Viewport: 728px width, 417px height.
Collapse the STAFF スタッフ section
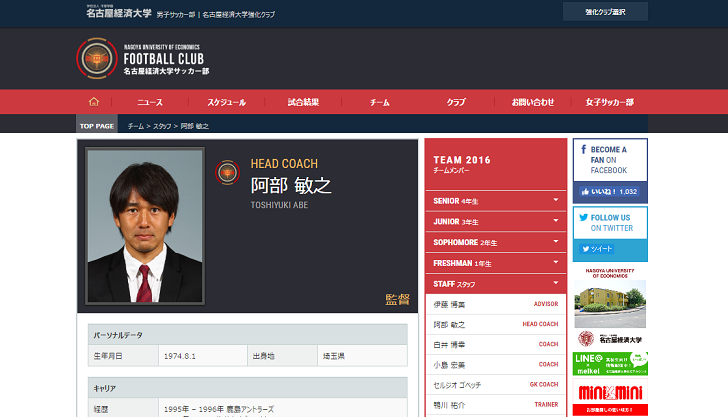tap(495, 284)
